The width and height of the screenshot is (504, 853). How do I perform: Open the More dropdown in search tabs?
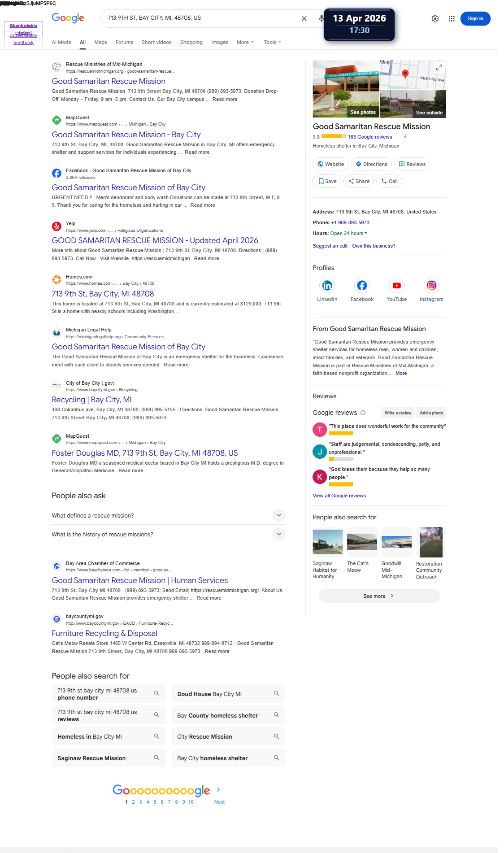(245, 42)
